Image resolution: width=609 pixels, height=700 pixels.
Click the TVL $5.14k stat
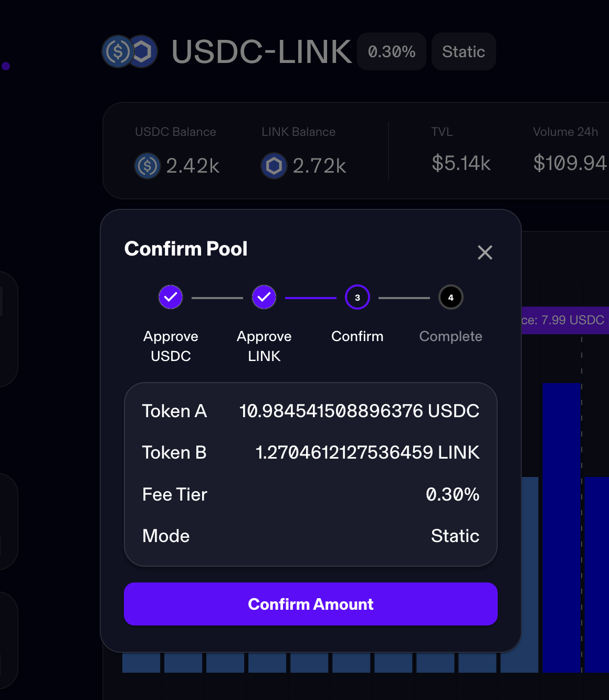[461, 163]
